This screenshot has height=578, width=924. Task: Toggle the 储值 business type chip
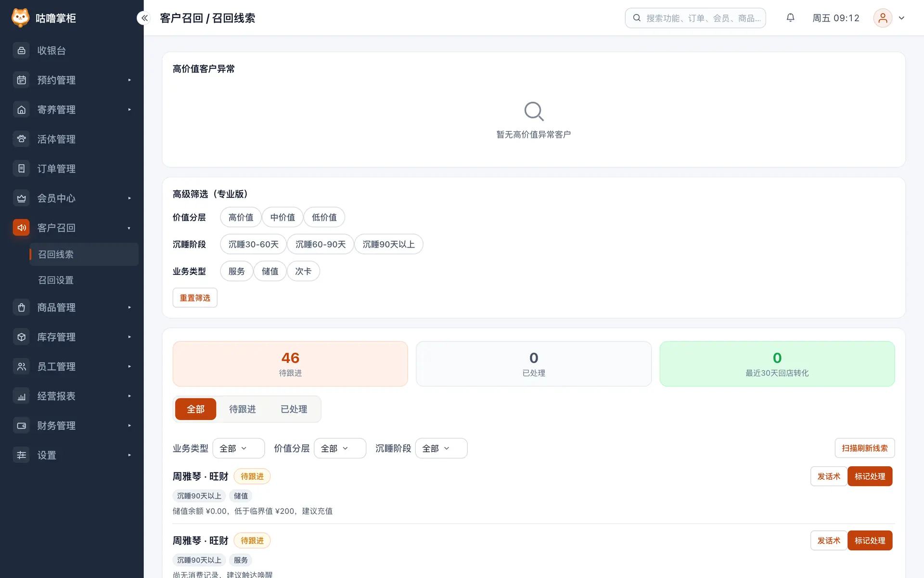(x=270, y=271)
